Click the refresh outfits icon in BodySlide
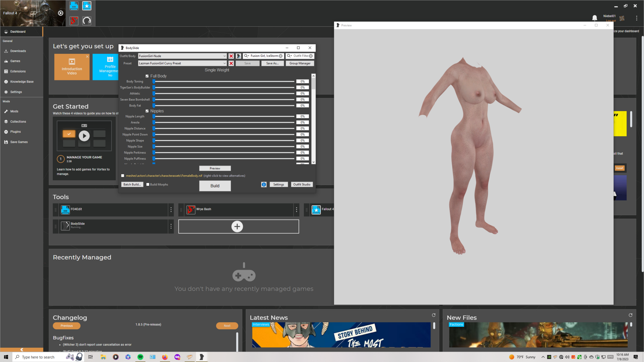The image size is (644, 362). pyautogui.click(x=238, y=56)
